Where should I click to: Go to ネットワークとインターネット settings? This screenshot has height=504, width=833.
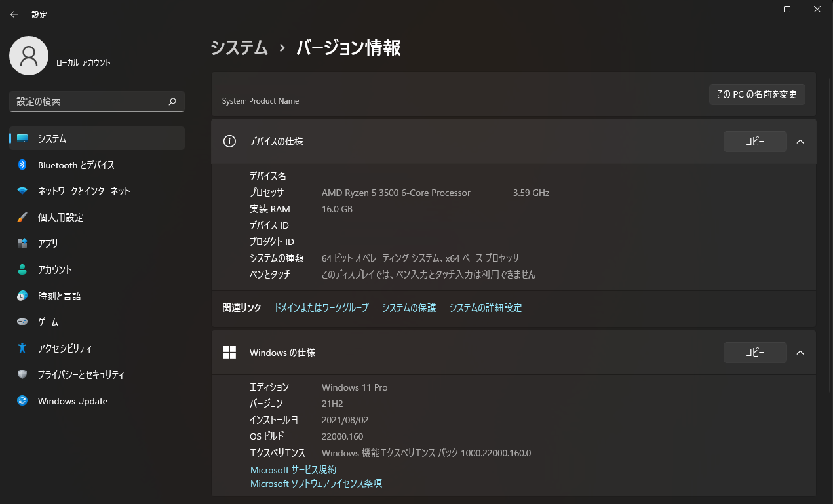pos(97,191)
